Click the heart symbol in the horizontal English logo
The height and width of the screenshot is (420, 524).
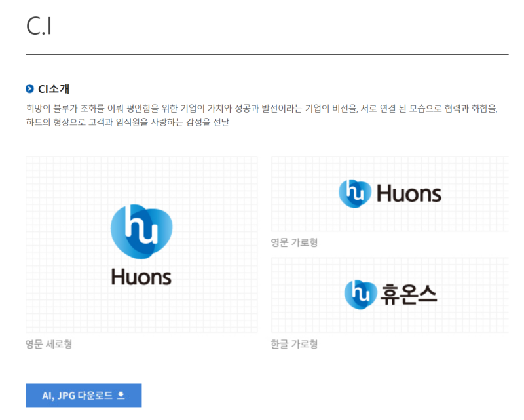tap(355, 193)
